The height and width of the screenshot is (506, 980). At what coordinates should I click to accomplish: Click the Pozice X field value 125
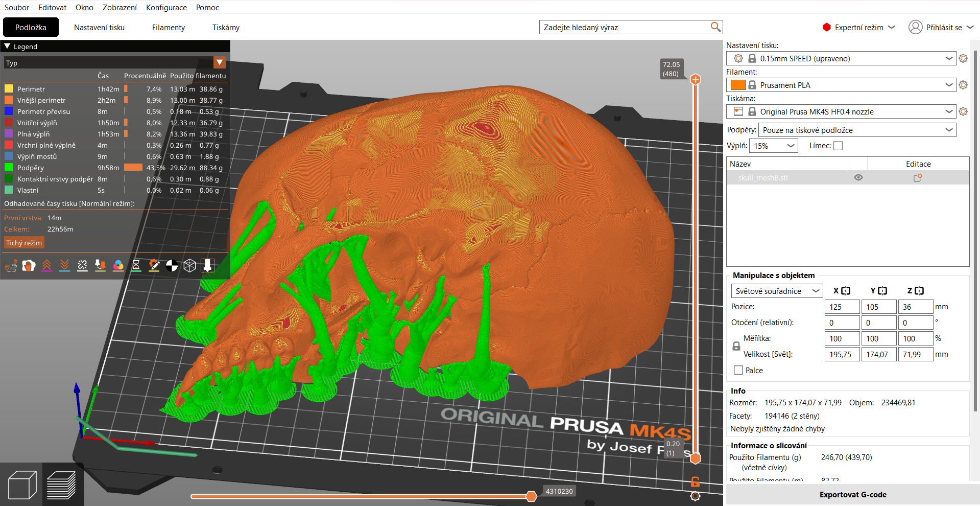tap(842, 307)
